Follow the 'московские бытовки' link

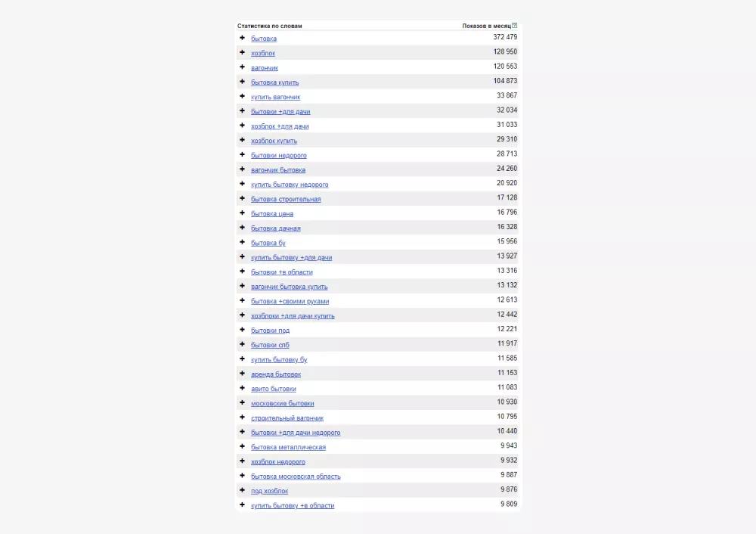tap(282, 403)
